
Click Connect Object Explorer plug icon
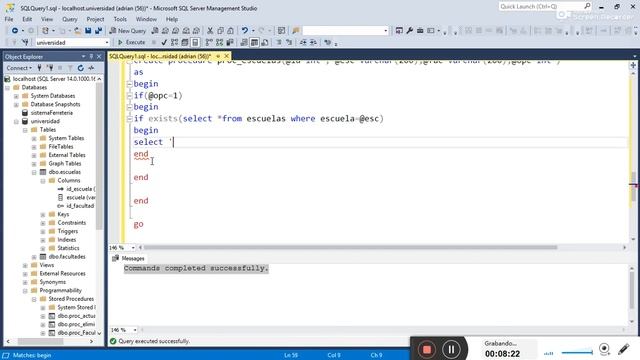click(x=40, y=68)
